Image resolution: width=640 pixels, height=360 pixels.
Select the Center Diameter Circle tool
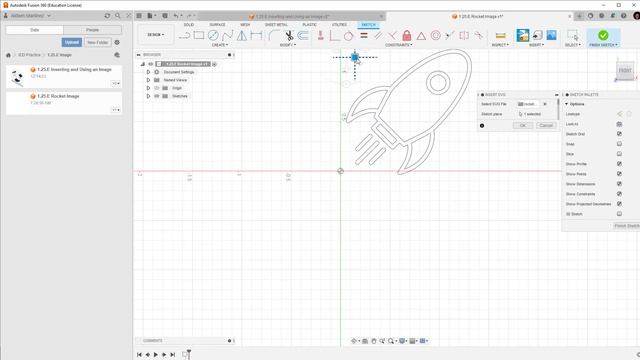[x=213, y=36]
